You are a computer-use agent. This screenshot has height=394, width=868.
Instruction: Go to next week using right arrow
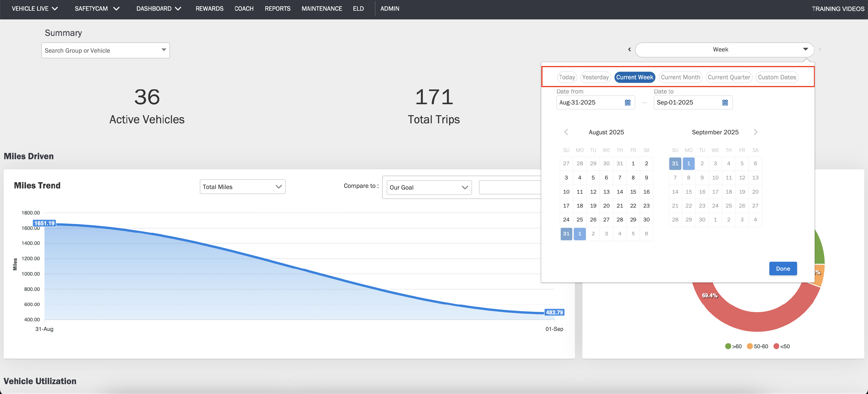pyautogui.click(x=820, y=50)
